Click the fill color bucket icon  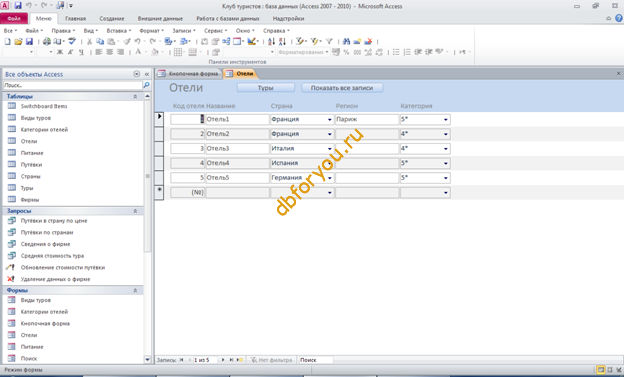155,52
